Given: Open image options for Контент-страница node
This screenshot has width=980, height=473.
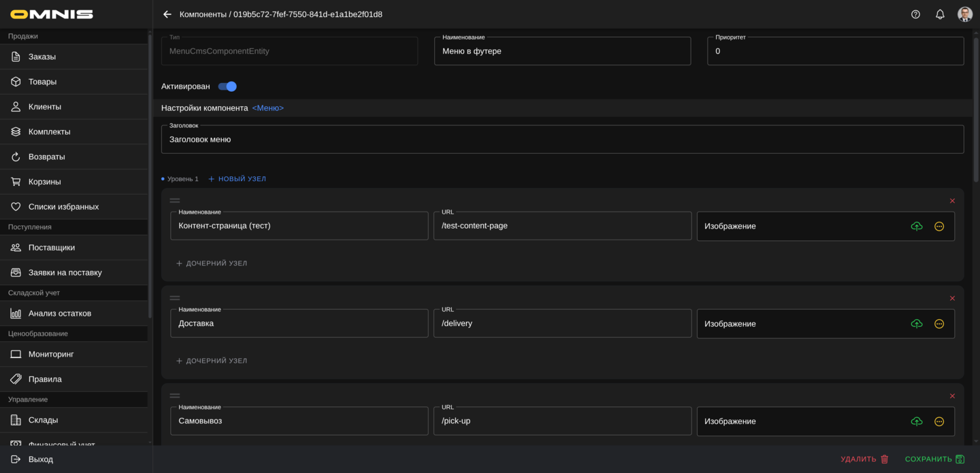Looking at the screenshot, I should pos(939,227).
